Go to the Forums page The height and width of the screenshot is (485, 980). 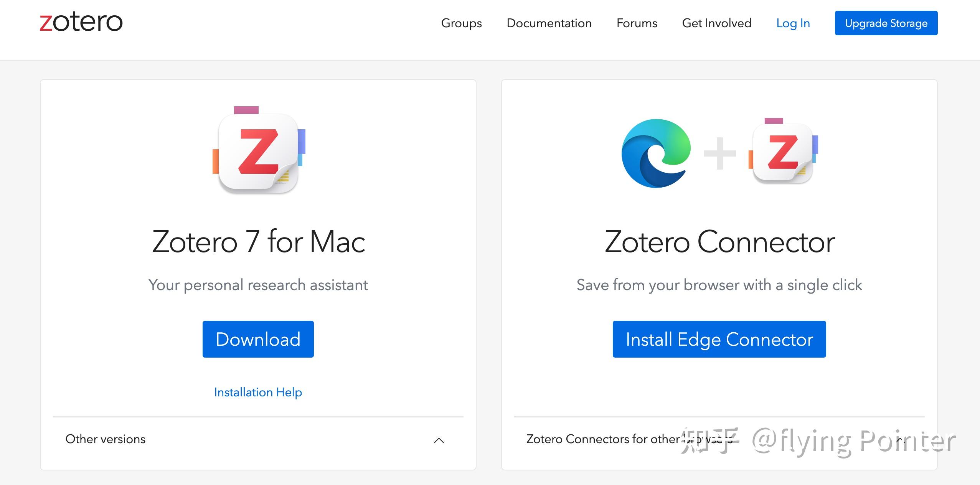point(637,23)
